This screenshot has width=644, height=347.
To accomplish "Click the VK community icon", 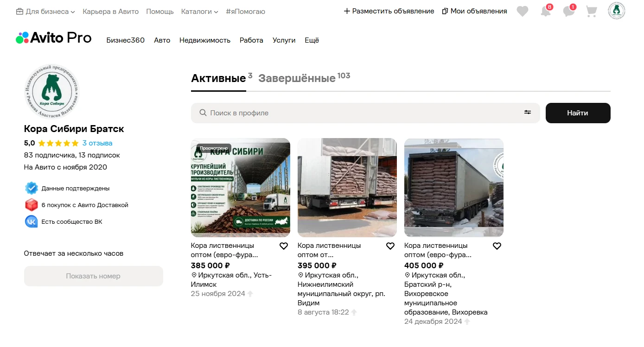I will pyautogui.click(x=31, y=221).
